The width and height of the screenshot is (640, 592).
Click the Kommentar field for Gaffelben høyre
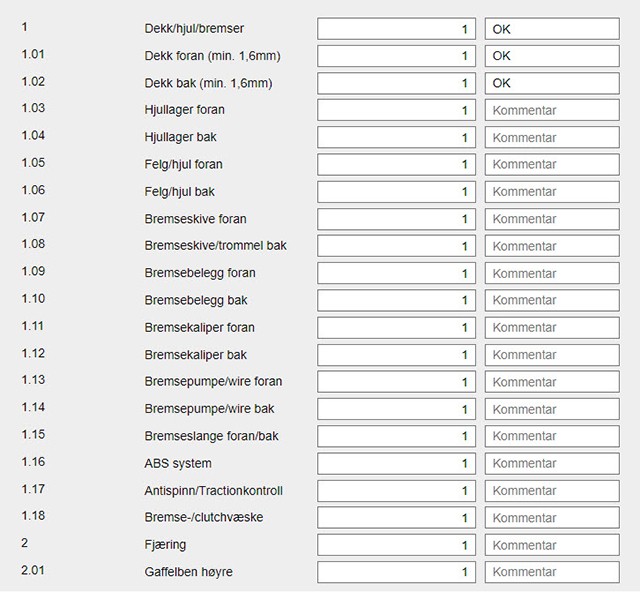click(557, 572)
